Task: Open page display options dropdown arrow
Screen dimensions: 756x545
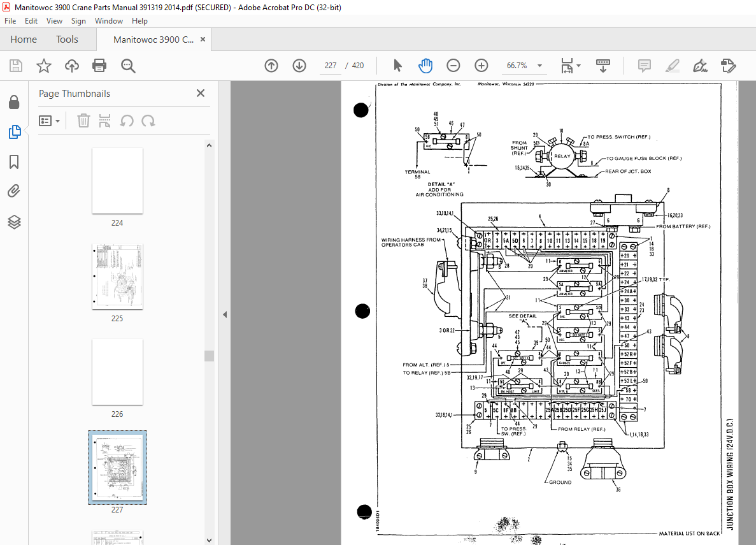Action: coord(578,66)
